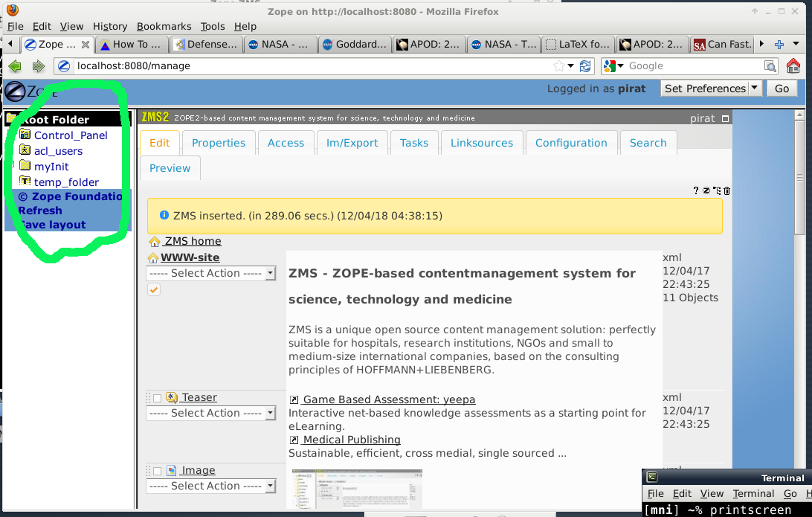Enable the checkbox beside Image
812x517 pixels.
click(155, 470)
